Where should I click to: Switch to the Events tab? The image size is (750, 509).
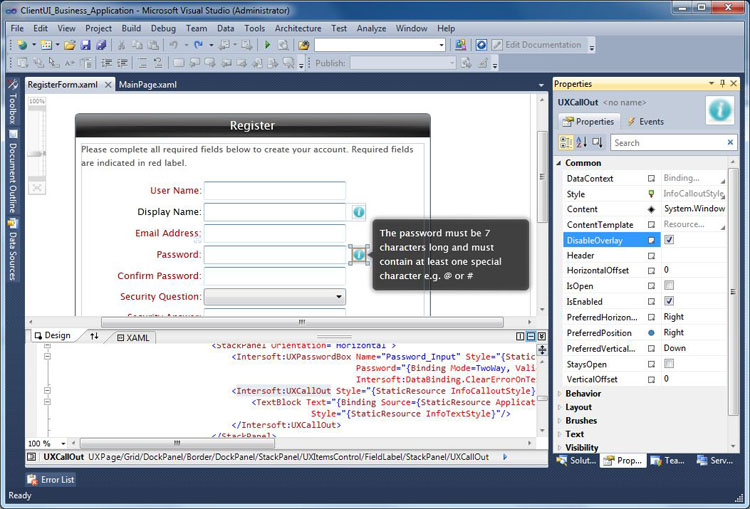pyautogui.click(x=646, y=122)
